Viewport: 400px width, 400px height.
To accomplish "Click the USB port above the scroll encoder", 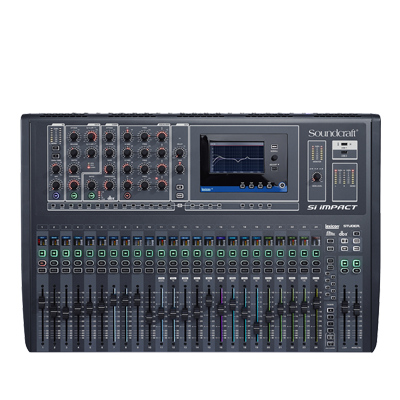I will tap(274, 147).
